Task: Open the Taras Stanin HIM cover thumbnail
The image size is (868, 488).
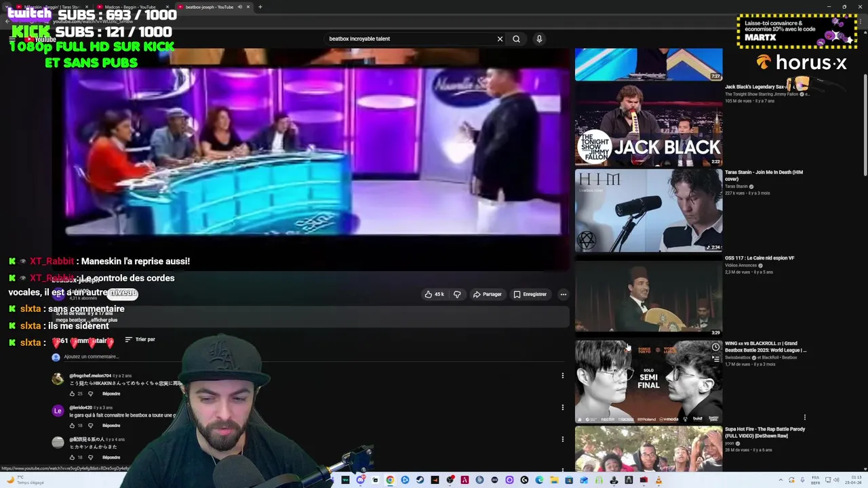Action: coord(648,210)
